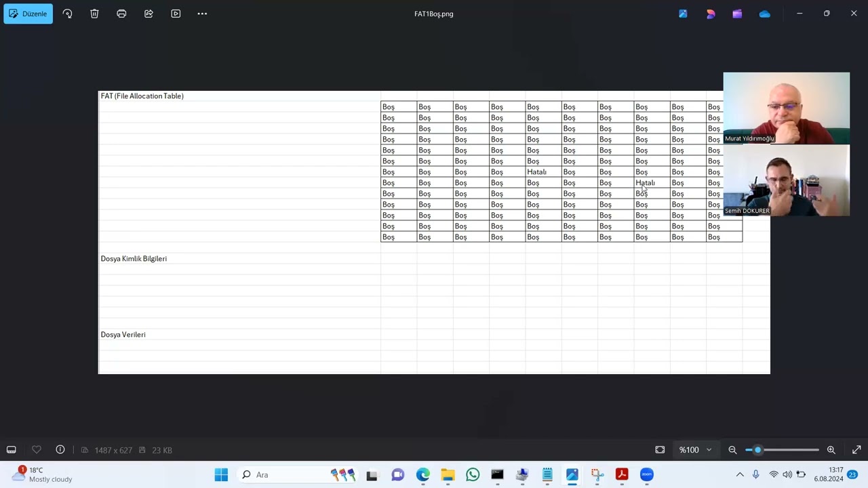Toggle the filmstrip icon in bottom bar
The image size is (868, 488).
tap(12, 449)
